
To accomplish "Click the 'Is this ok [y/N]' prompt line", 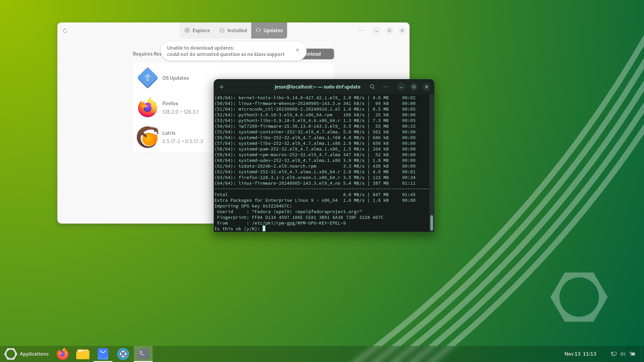I will pos(237,229).
